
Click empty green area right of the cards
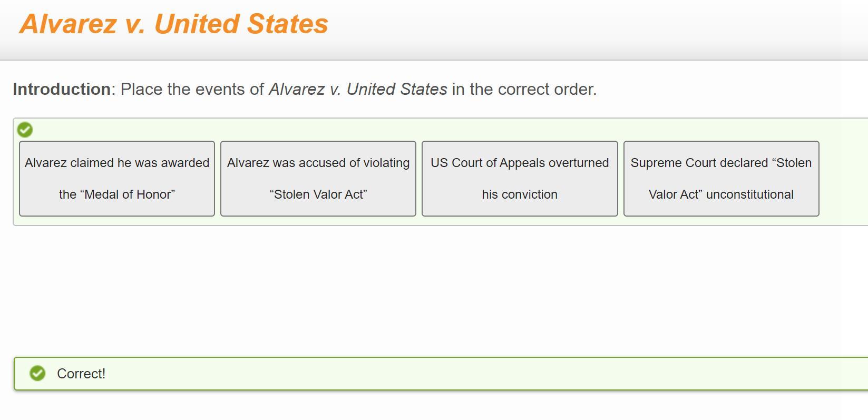843,178
